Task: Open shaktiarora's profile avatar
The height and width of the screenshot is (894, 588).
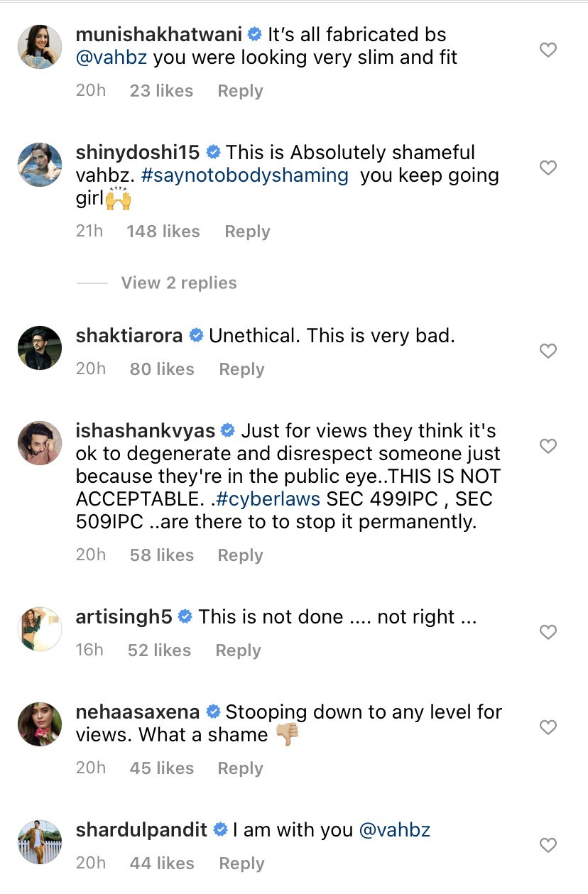Action: (40, 348)
